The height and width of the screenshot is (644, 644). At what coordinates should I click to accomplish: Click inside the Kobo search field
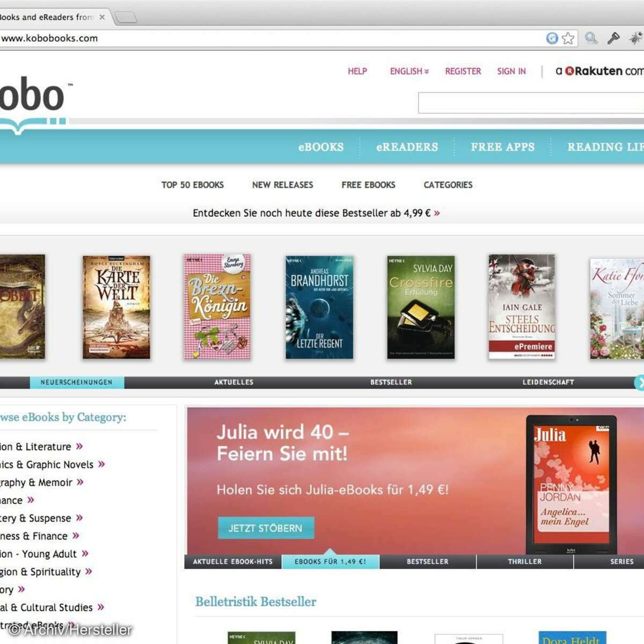[x=530, y=103]
